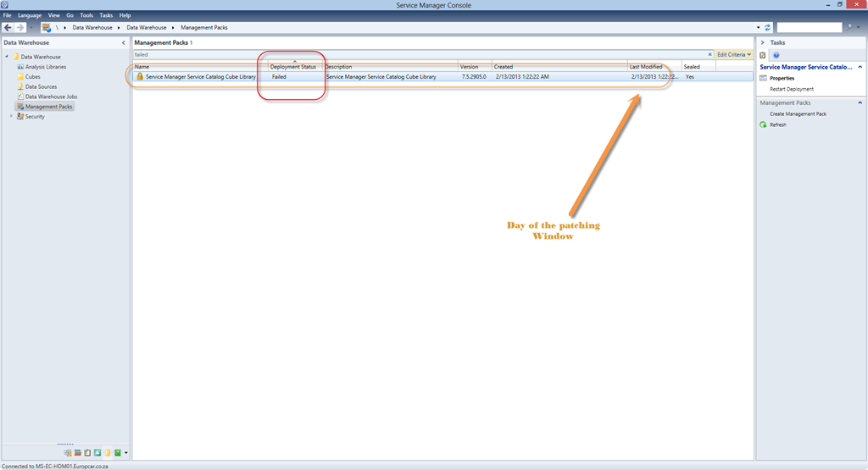Screen dimensions: 868x470
Task: Click Restart Deployment task
Action: (x=791, y=89)
